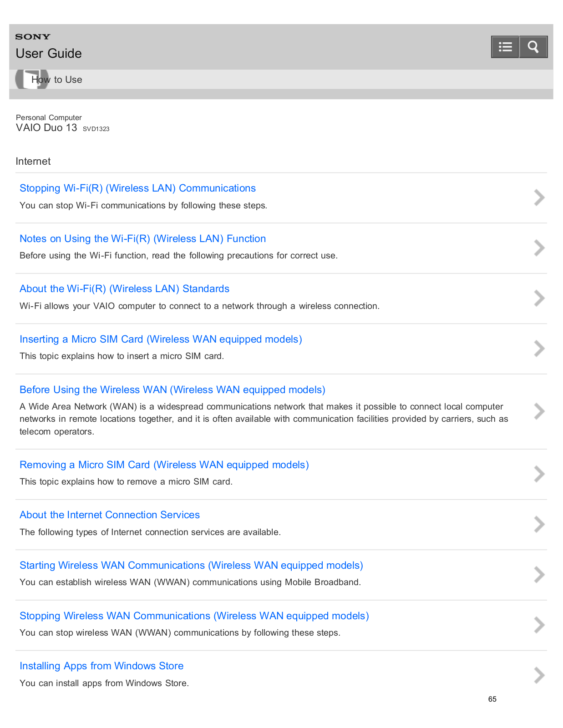Click chevron for Removing a Micro SIM Card

pyautogui.click(x=539, y=474)
